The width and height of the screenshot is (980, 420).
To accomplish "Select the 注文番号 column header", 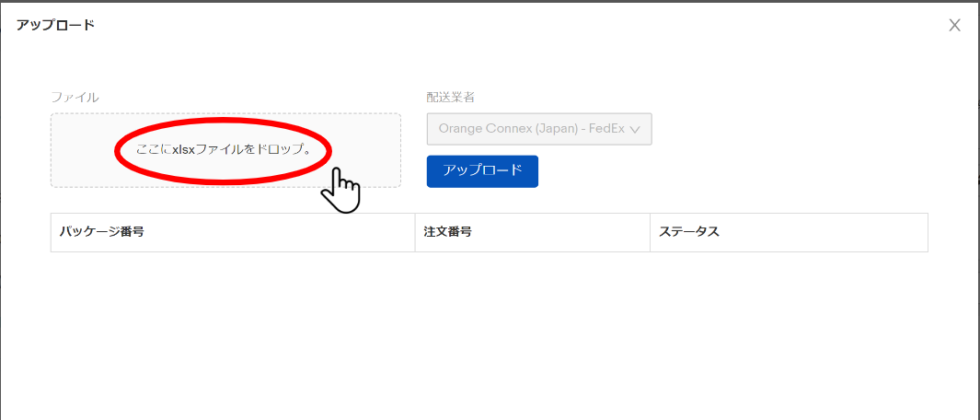I will tap(533, 232).
